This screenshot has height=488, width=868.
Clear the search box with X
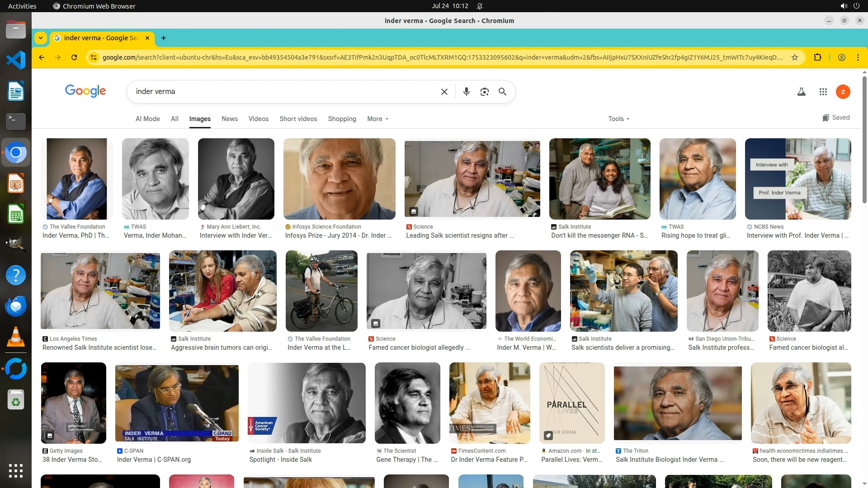[x=444, y=92]
